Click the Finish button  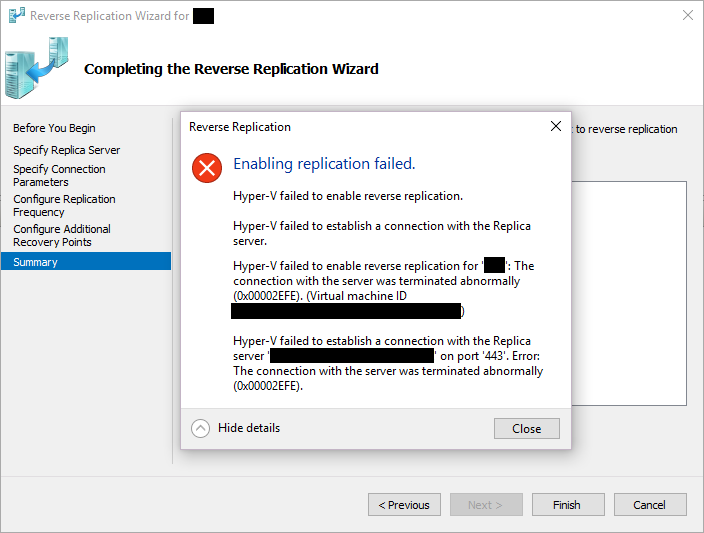pyautogui.click(x=568, y=505)
